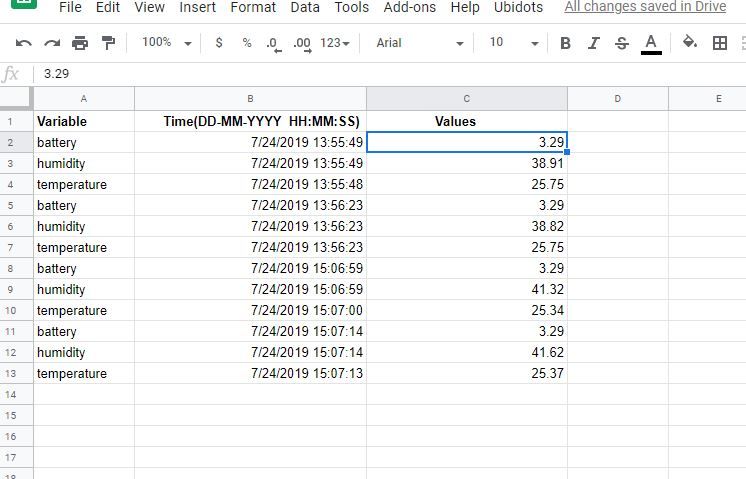Open the 123 more formats dropdown

335,43
